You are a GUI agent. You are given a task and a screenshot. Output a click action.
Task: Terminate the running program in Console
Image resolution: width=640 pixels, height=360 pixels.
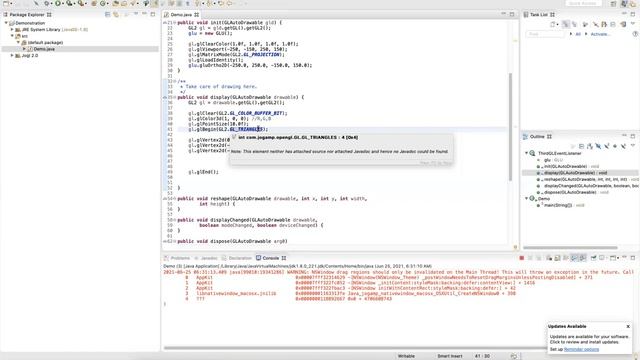pyautogui.click(x=521, y=258)
